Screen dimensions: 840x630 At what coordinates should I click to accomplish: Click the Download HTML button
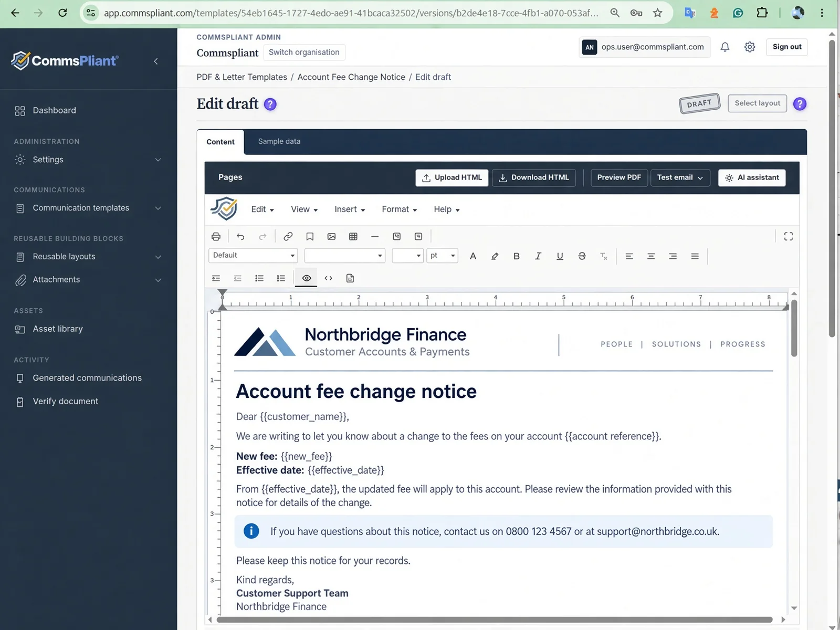534,177
